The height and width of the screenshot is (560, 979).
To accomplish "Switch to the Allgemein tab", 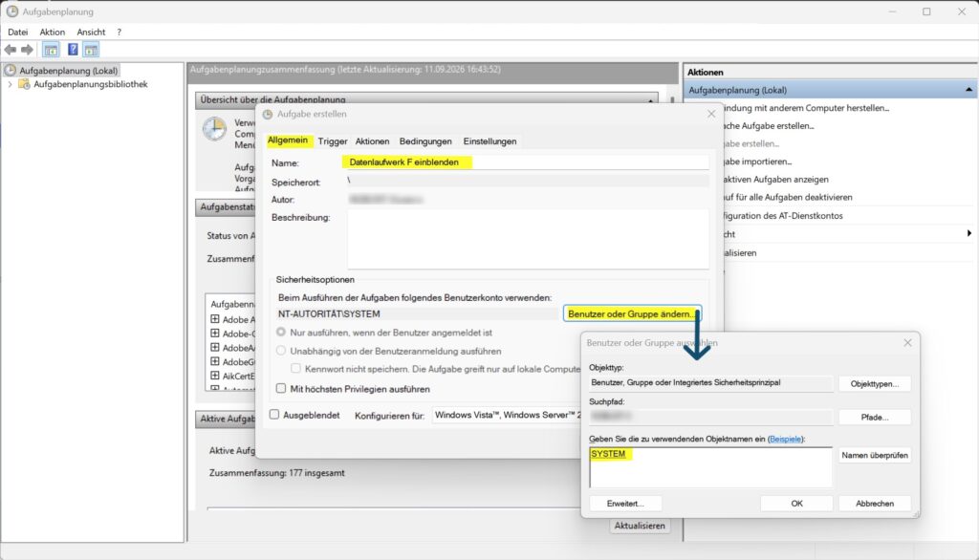I will point(287,140).
